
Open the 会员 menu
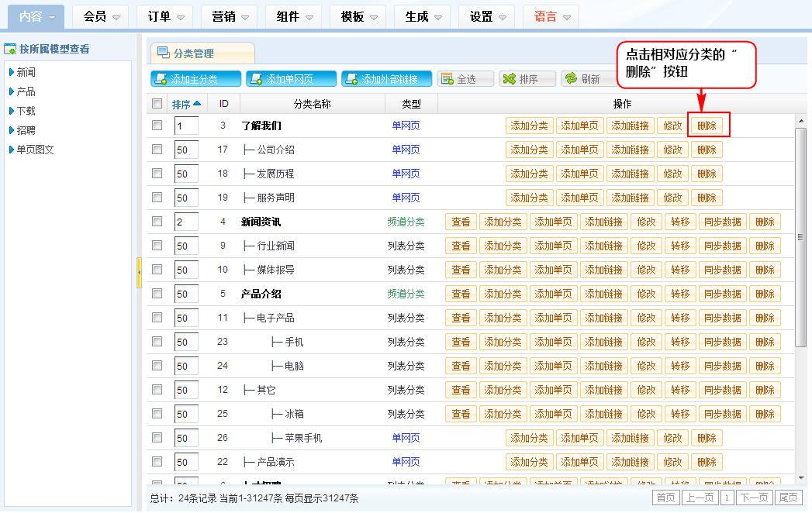click(102, 16)
